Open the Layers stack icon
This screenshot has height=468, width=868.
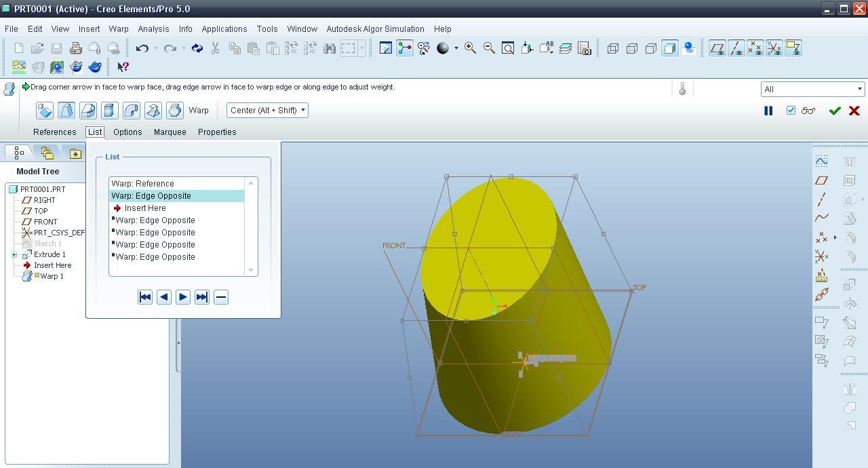click(x=566, y=48)
